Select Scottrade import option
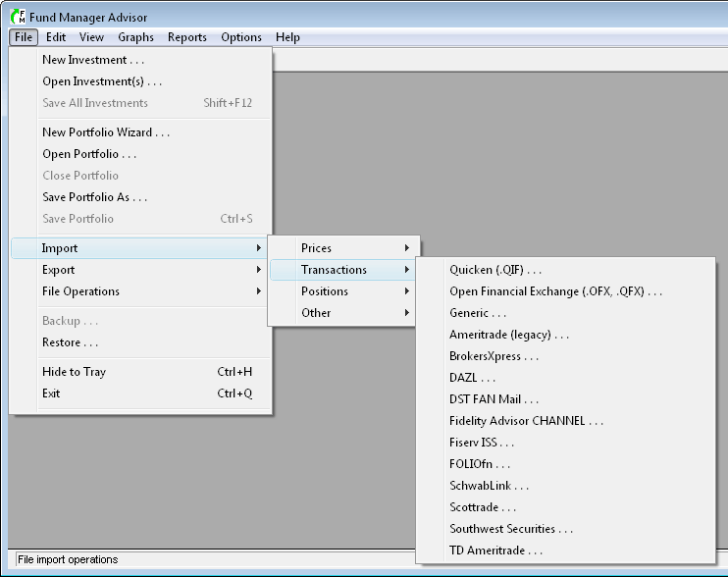This screenshot has width=728, height=577. 565,507
